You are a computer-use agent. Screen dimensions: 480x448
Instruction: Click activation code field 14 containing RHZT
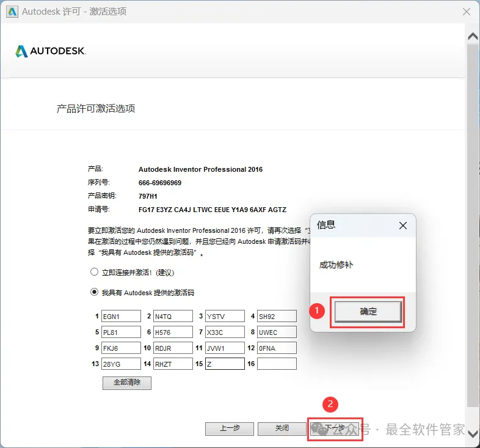[x=173, y=364]
